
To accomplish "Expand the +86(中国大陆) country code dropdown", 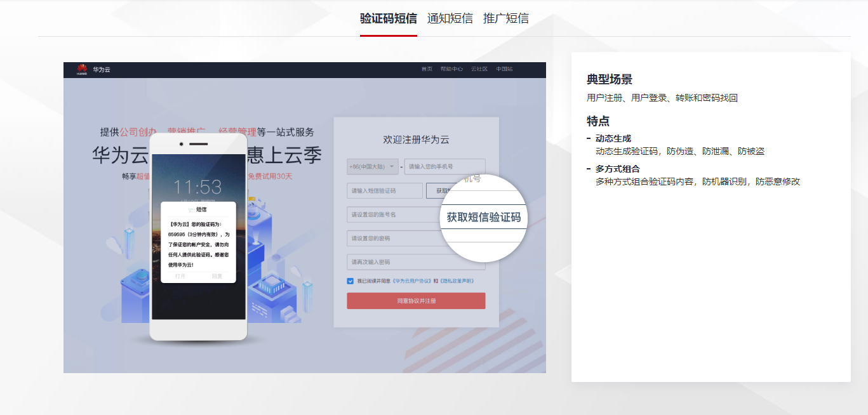I will pyautogui.click(x=373, y=166).
